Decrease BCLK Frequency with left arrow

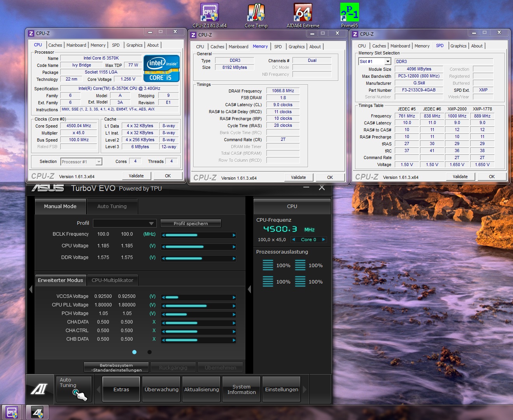coord(163,235)
